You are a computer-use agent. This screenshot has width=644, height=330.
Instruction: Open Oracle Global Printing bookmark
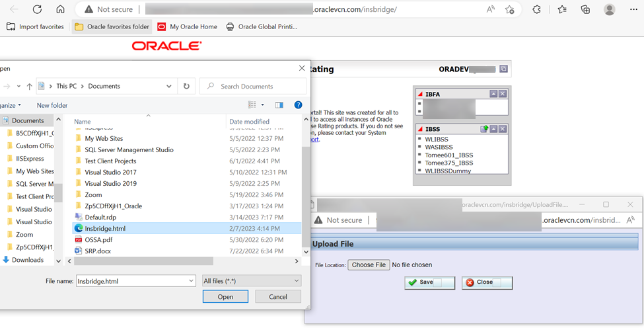(x=262, y=26)
